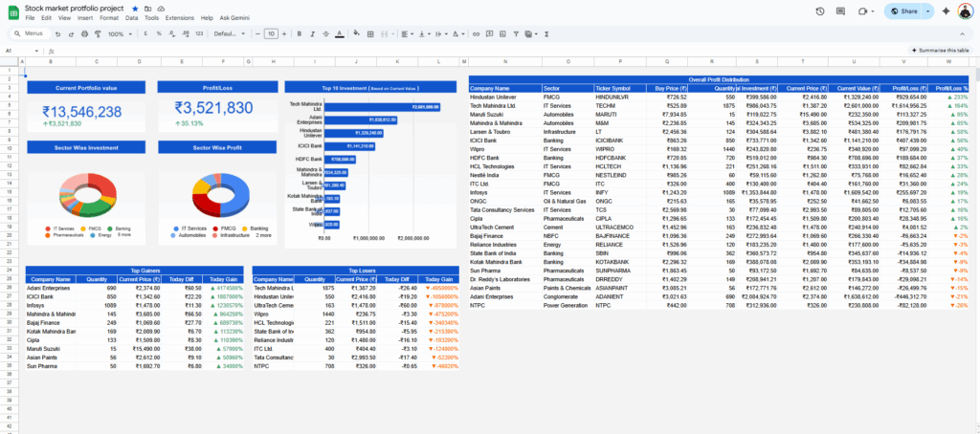Screen dimensions: 980x434
Task: Open the font family dropdown
Action: (228, 33)
